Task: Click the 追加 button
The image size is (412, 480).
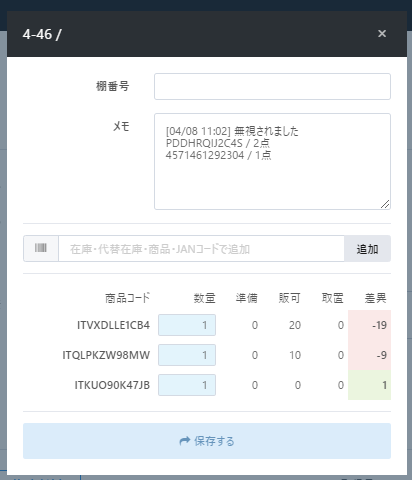Action: pyautogui.click(x=367, y=249)
